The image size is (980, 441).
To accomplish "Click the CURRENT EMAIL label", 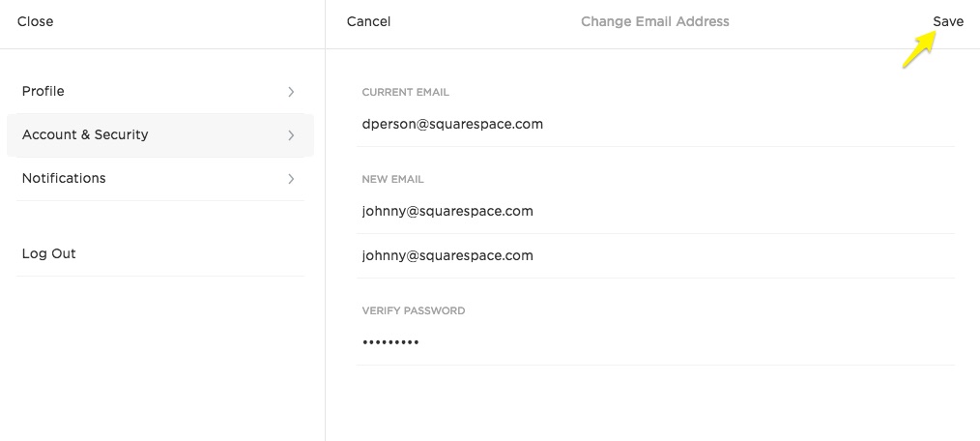I will pos(405,93).
